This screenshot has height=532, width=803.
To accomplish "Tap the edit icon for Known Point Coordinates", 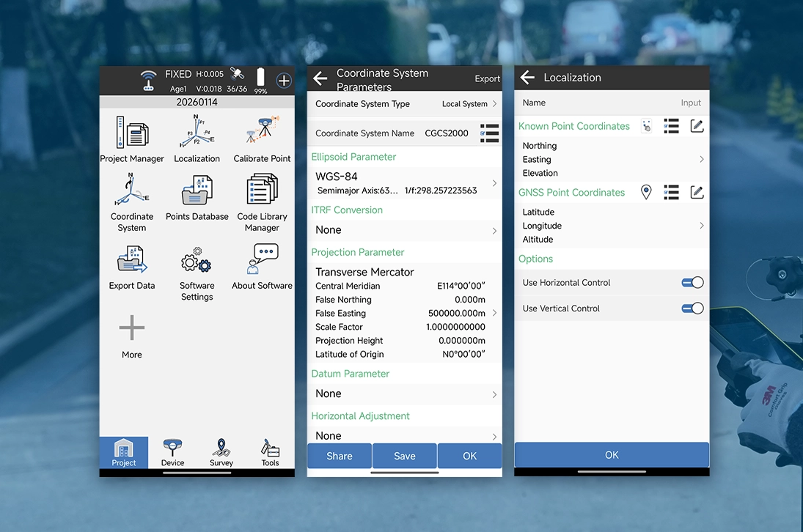I will [x=697, y=126].
